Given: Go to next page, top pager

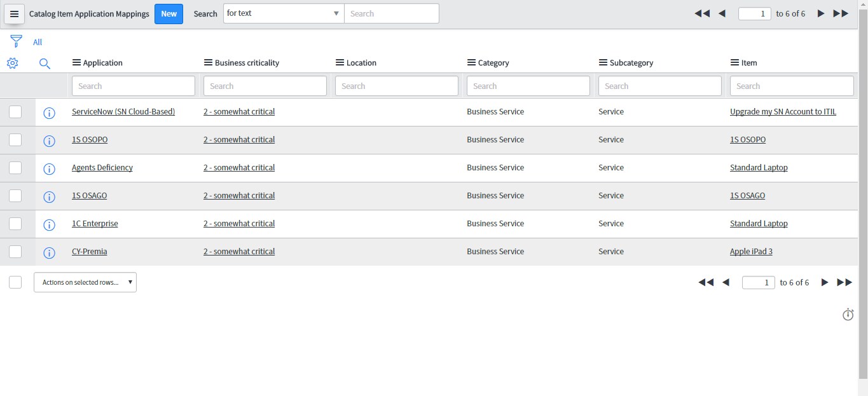Looking at the screenshot, I should [x=821, y=13].
